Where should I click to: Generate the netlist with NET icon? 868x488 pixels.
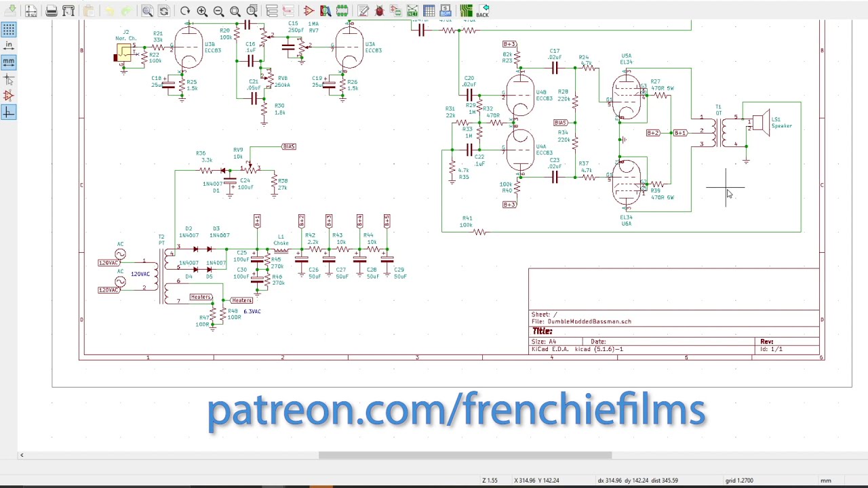412,11
